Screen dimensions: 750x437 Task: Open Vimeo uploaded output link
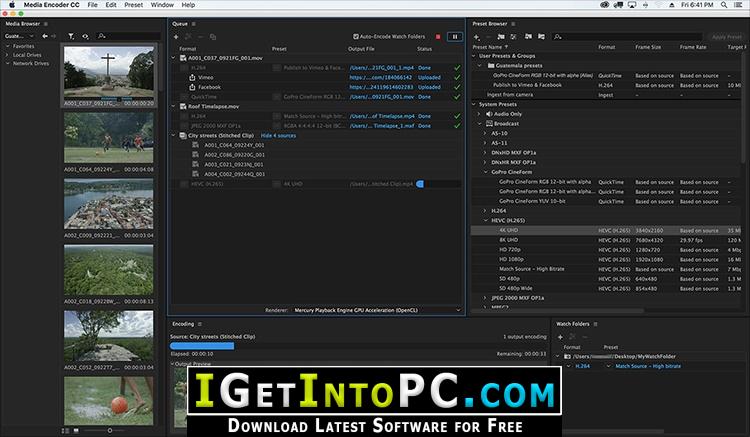click(x=381, y=77)
